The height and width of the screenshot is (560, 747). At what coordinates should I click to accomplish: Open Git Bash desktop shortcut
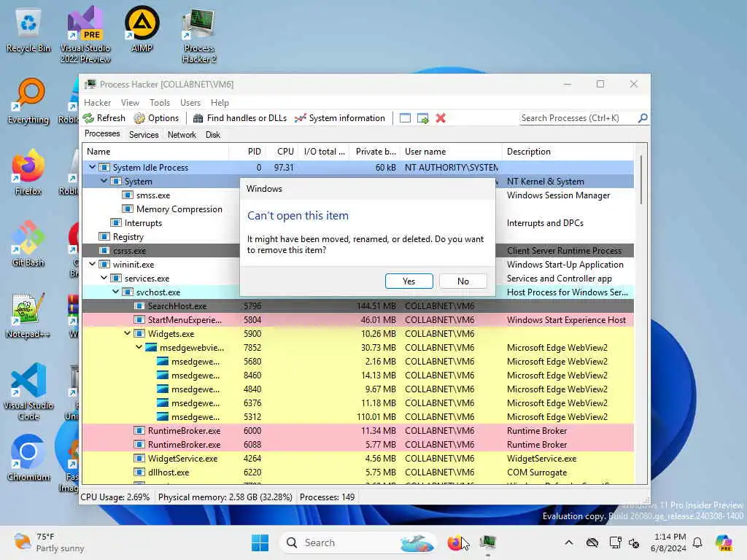coord(28,244)
